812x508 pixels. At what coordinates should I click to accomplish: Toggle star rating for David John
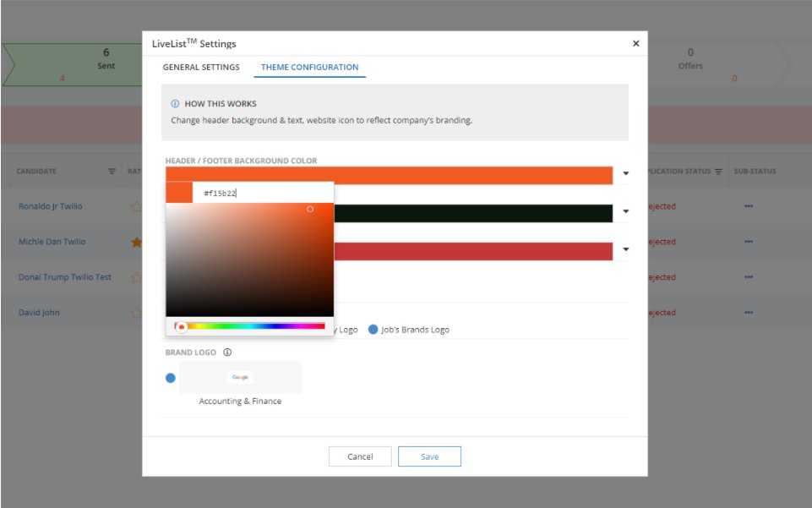[136, 313]
